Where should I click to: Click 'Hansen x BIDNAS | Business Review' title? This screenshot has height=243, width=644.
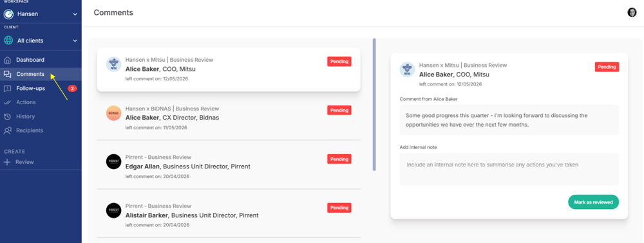(x=172, y=109)
